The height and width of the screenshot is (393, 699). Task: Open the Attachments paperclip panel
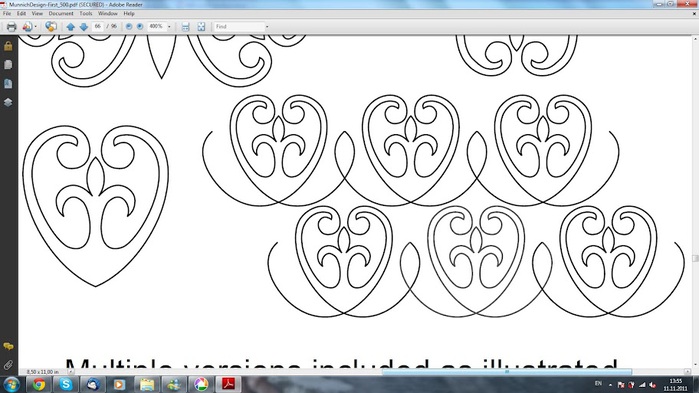[x=8, y=365]
